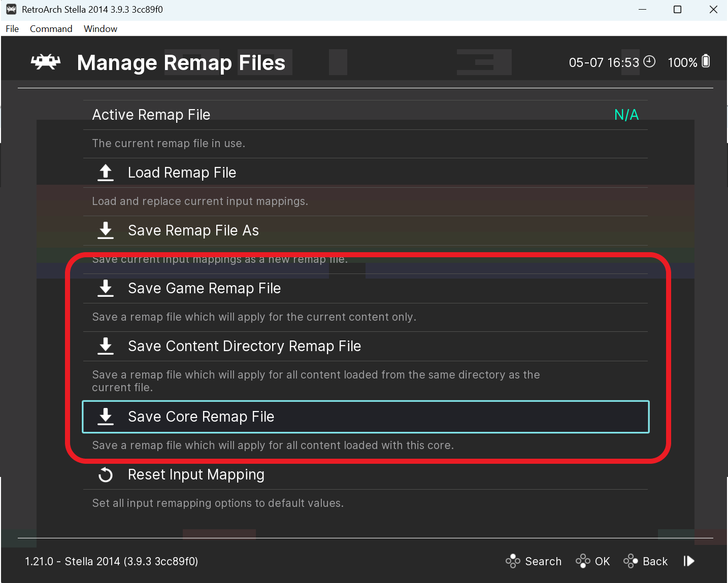Maximize the RetroArch window
Screen dimensions: 728x583
tap(677, 10)
